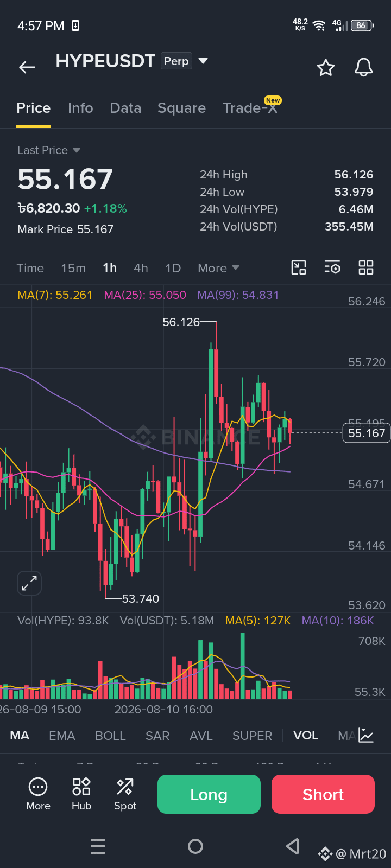Open the chart layout grid icon
This screenshot has width=391, height=868.
point(366,267)
